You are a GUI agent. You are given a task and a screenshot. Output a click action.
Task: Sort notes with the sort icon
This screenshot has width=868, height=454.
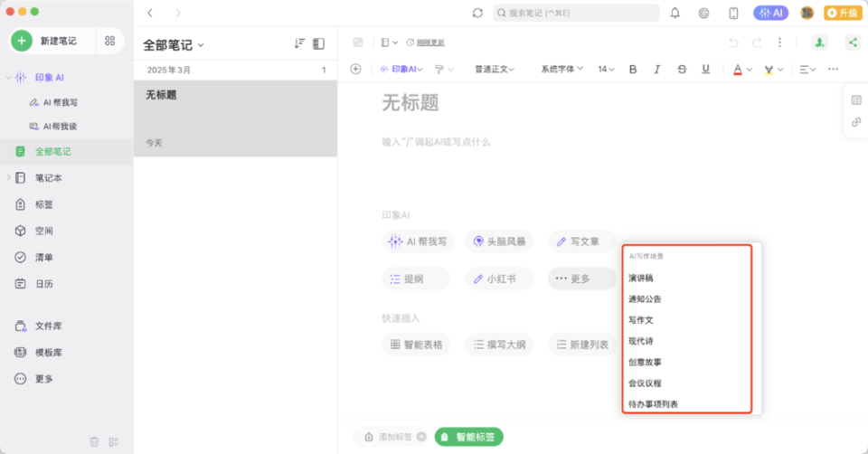[299, 43]
